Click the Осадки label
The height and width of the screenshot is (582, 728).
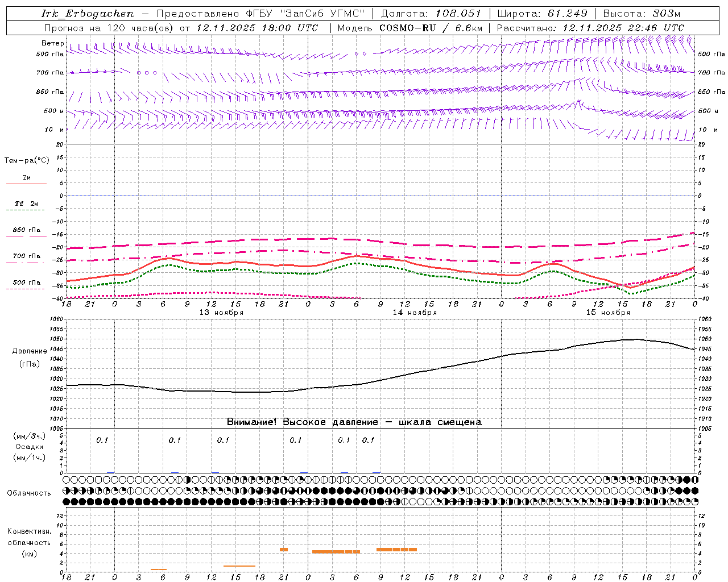(30, 447)
